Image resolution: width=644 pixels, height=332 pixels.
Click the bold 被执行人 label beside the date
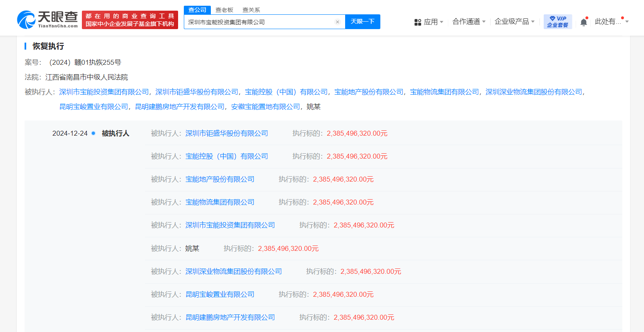[x=115, y=133]
